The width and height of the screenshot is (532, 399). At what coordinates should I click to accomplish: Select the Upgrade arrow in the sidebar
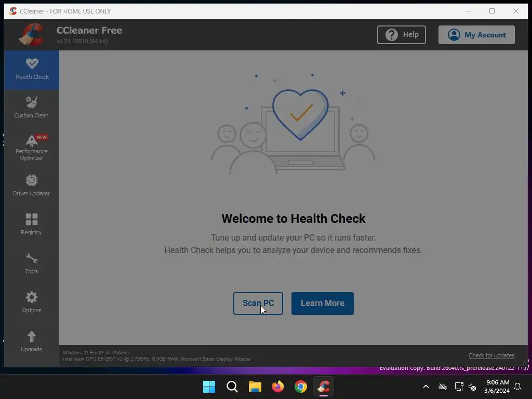[x=32, y=341]
